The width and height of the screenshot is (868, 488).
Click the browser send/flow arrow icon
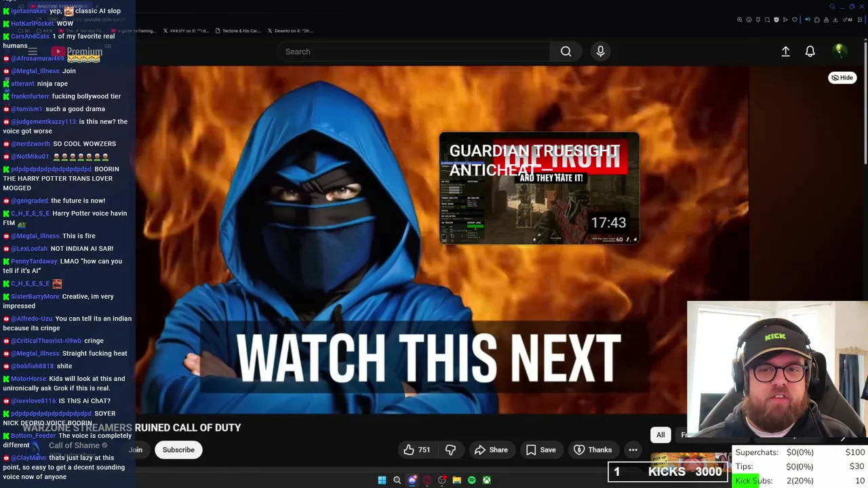785,20
